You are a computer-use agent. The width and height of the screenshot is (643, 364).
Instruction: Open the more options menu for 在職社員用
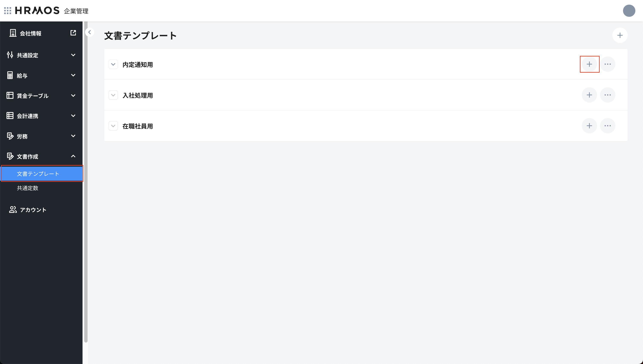pos(608,126)
